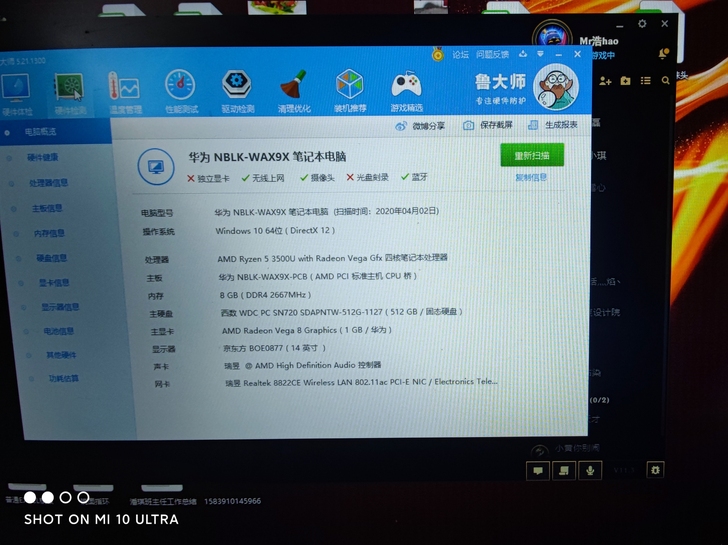728x545 pixels.
Task: Click the AMD Ryzen 5 3500U processor value
Action: [x=332, y=258]
